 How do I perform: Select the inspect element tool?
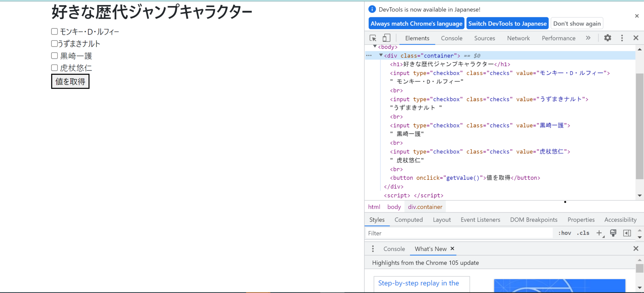[x=373, y=38]
